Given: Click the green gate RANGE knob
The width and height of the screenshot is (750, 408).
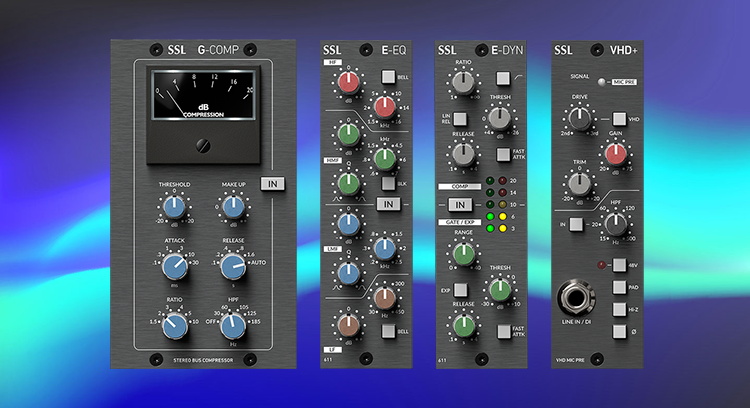Looking at the screenshot, I should coord(463,254).
